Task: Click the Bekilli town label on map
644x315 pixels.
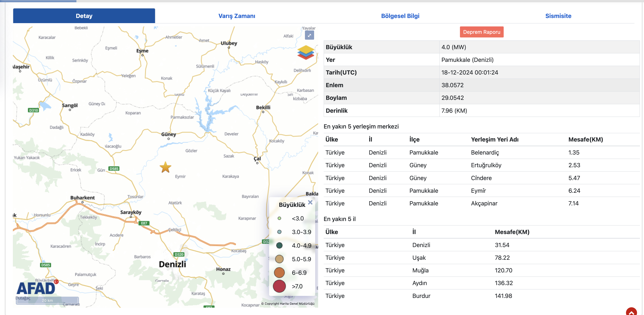Action: click(263, 108)
